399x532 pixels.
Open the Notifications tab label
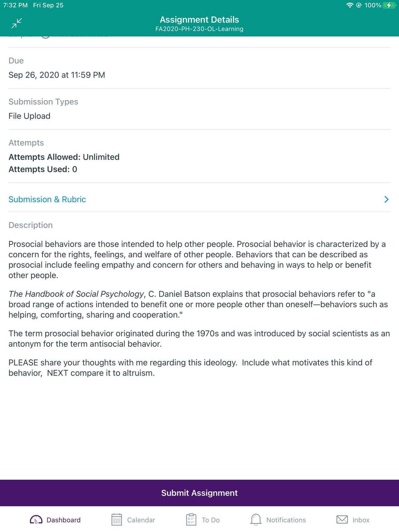click(286, 520)
